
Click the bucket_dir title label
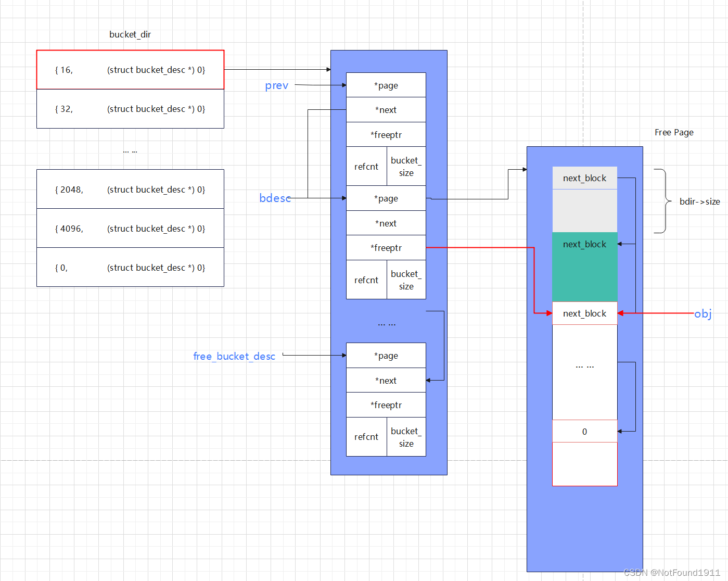(x=130, y=34)
